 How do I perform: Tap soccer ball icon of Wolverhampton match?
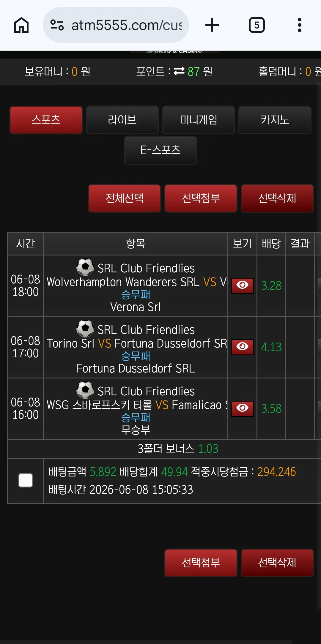[85, 267]
